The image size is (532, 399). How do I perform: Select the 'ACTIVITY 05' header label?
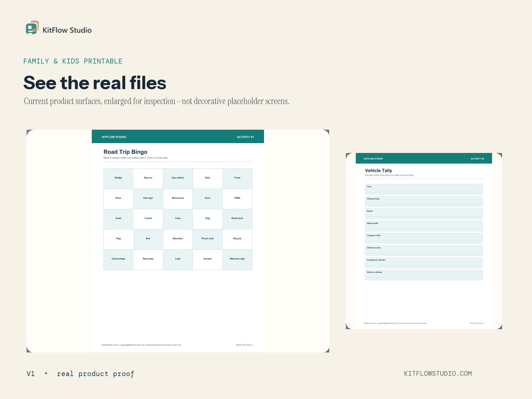pyautogui.click(x=477, y=159)
